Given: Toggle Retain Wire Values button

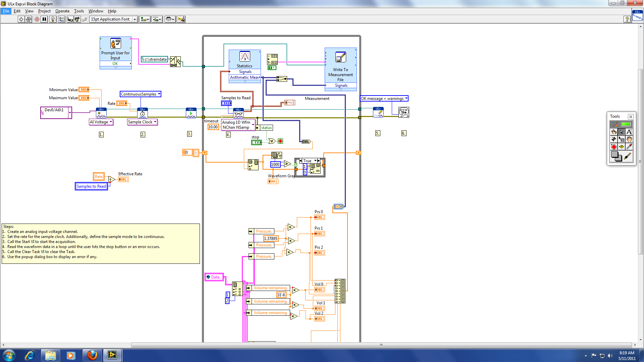Looking at the screenshot, I should (x=62, y=19).
